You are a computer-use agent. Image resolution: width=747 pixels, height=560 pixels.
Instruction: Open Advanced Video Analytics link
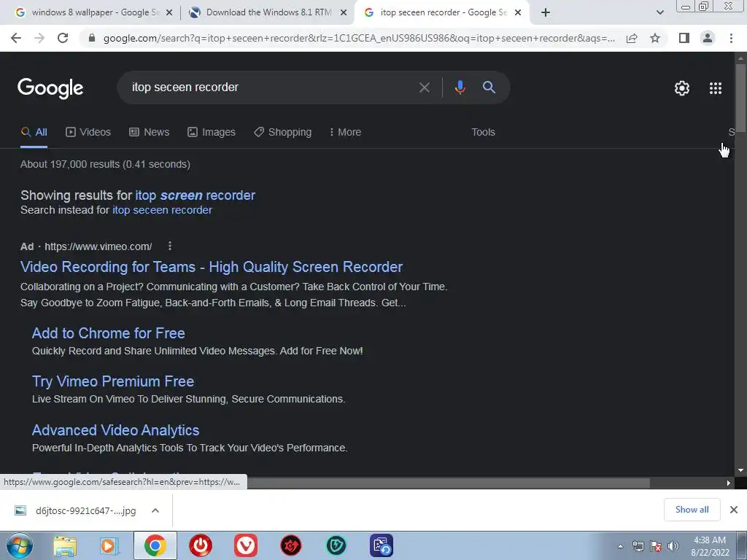pos(115,430)
